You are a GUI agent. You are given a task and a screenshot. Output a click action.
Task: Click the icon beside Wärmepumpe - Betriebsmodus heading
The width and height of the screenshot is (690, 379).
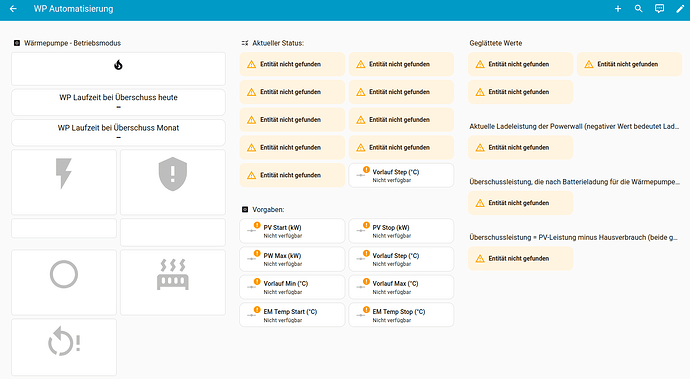[x=17, y=43]
